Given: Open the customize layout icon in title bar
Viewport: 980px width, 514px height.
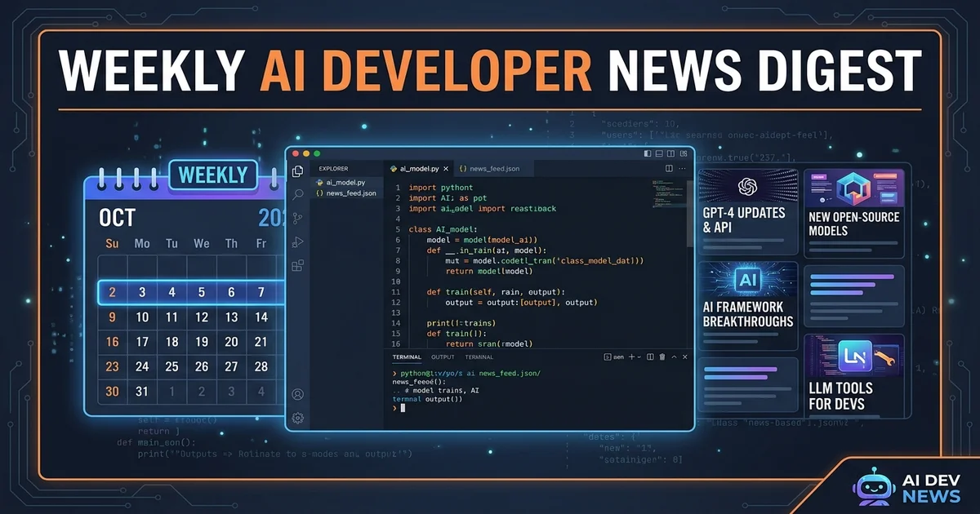Looking at the screenshot, I should coord(684,153).
